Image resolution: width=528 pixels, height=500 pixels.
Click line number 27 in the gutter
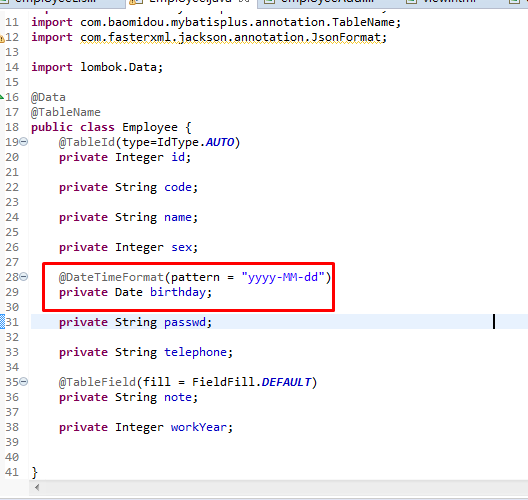(x=12, y=262)
